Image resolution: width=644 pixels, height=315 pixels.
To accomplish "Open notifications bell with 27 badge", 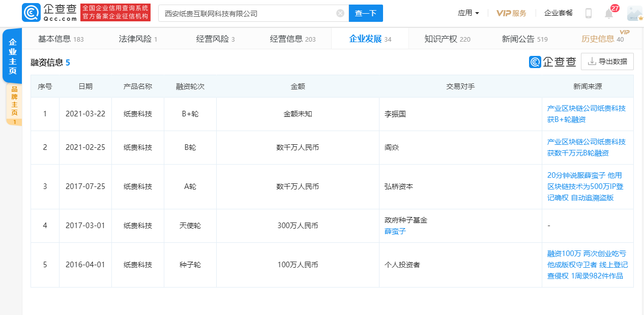I will (609, 14).
